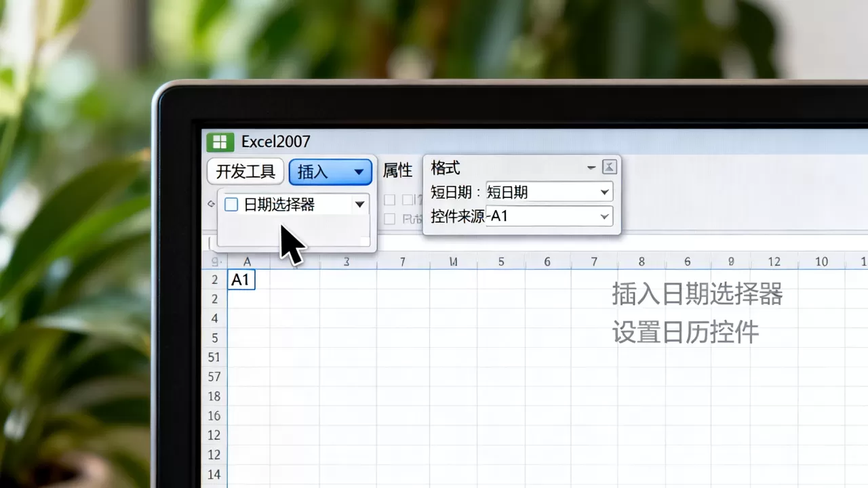Select row header 51
Image resolution: width=868 pixels, height=488 pixels.
[x=214, y=357]
